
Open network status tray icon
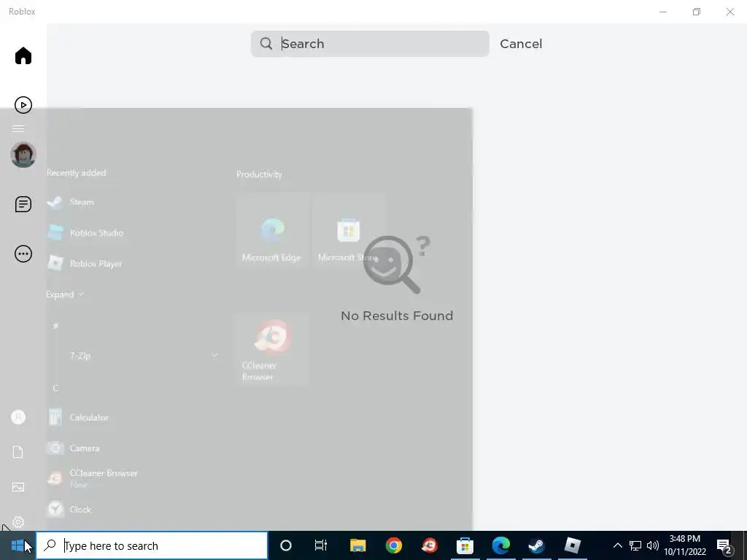point(635,545)
